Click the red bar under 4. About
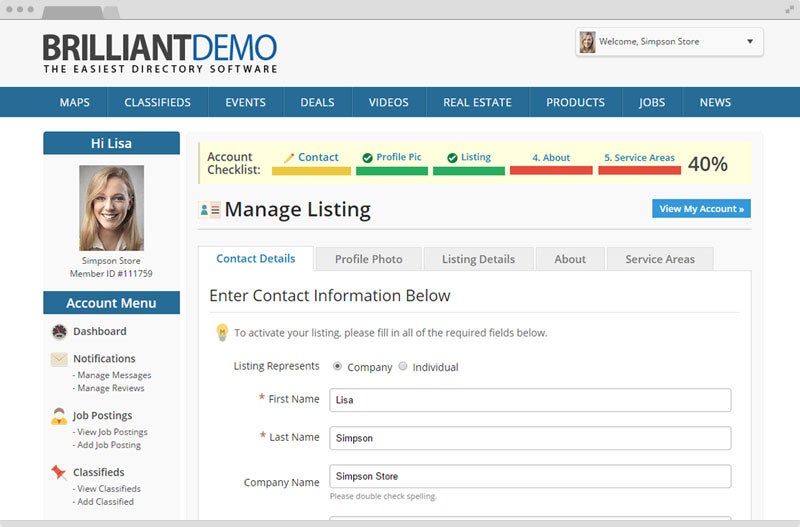The image size is (800, 527). (551, 171)
